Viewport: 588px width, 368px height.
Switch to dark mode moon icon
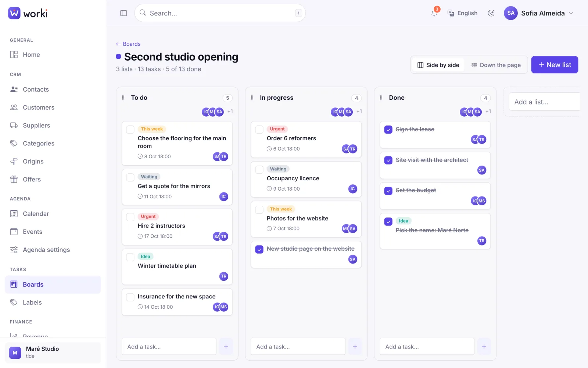pos(491,13)
